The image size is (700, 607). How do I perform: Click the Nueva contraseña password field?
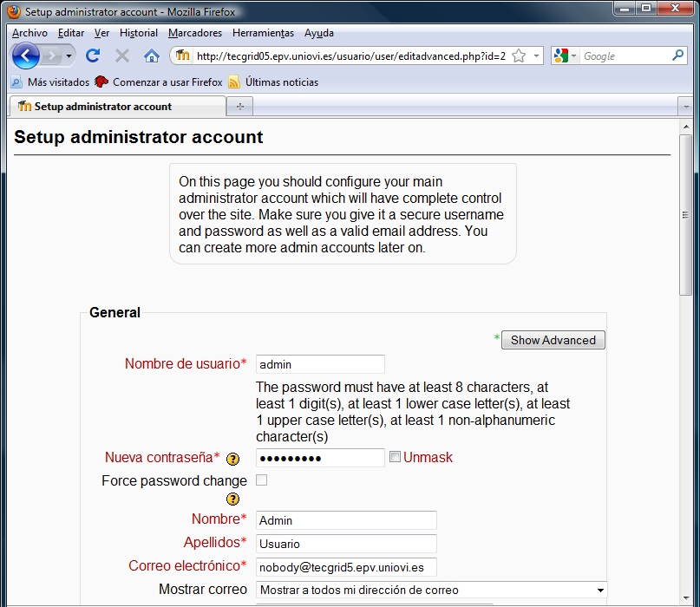pyautogui.click(x=320, y=458)
